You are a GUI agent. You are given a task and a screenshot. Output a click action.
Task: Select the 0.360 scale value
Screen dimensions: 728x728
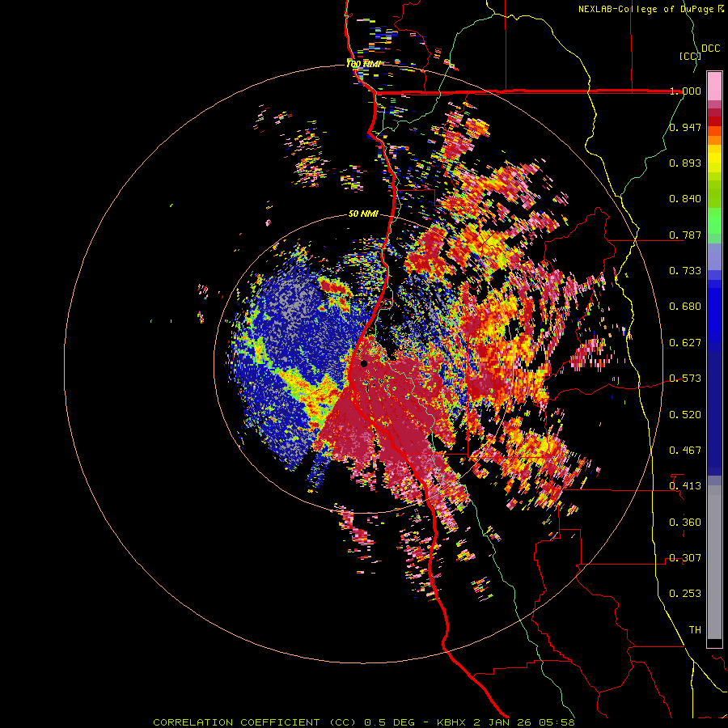[x=685, y=523]
